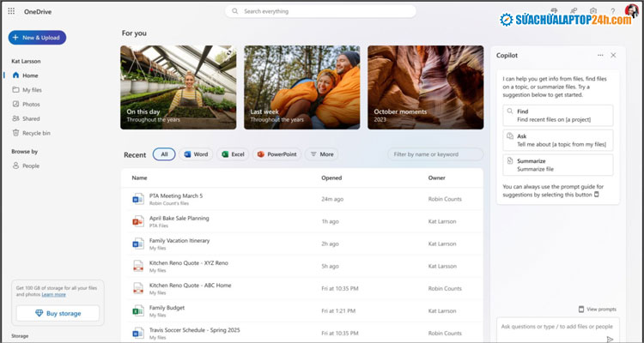Viewport: 644px width, 343px height.
Task: Open the Last week photo memory
Action: click(x=302, y=87)
